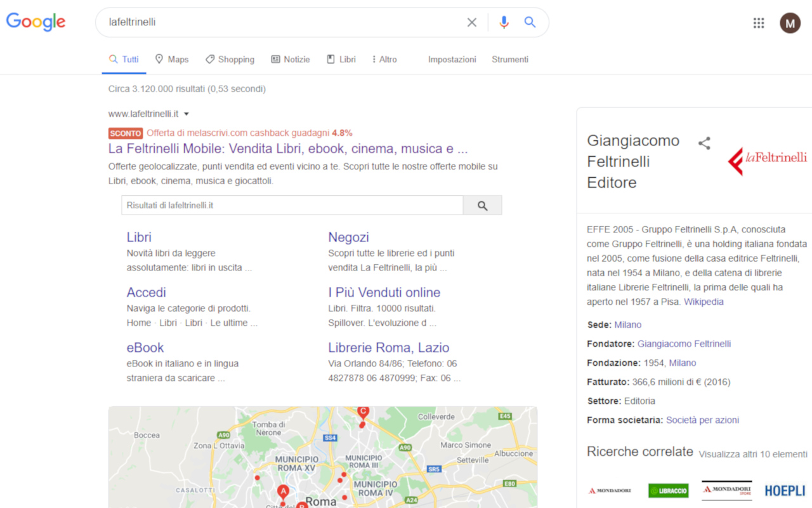Open the eBook sitelink
812x508 pixels.
[x=145, y=347]
